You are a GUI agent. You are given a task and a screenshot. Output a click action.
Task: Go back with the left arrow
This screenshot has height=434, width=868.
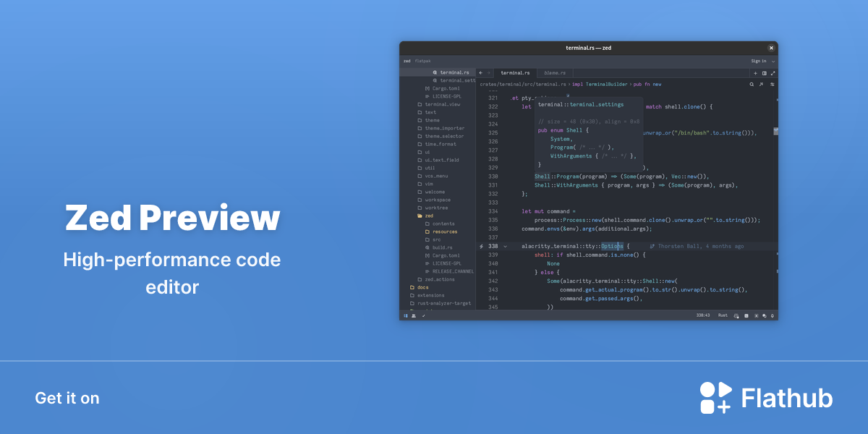click(481, 73)
